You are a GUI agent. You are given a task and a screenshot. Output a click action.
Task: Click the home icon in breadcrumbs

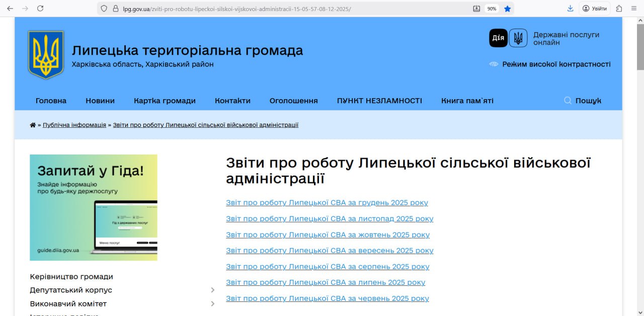33,125
